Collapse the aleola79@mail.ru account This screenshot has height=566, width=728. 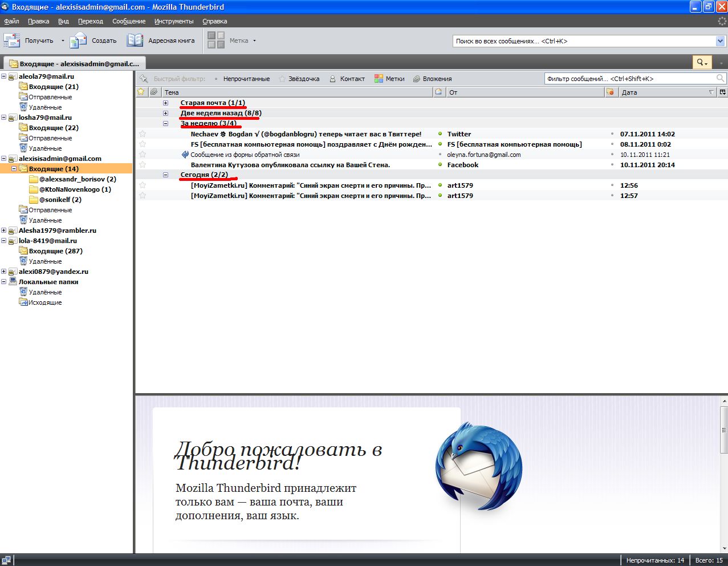4,76
